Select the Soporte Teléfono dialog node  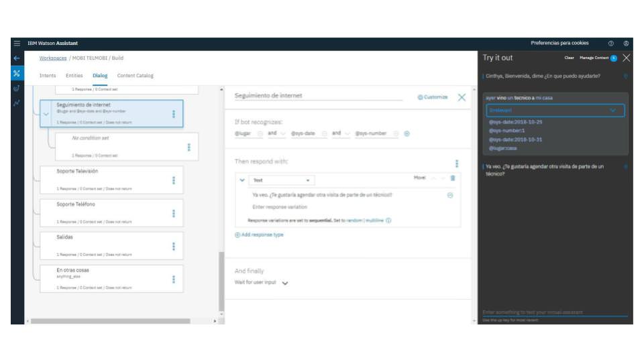pyautogui.click(x=112, y=213)
